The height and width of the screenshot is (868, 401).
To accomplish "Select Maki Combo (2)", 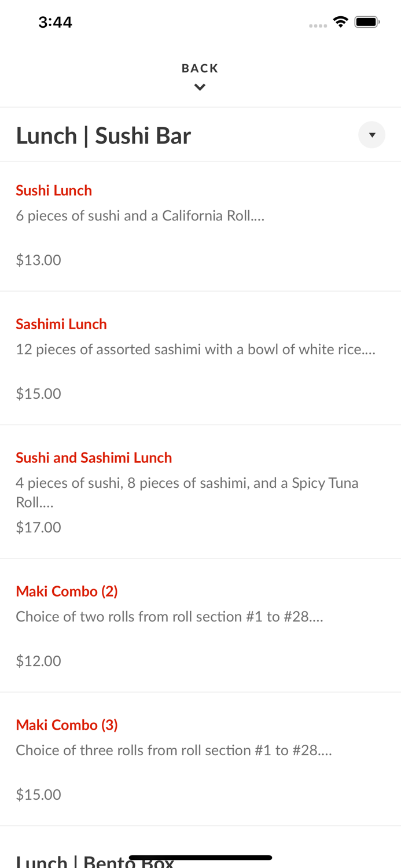I will pyautogui.click(x=67, y=591).
